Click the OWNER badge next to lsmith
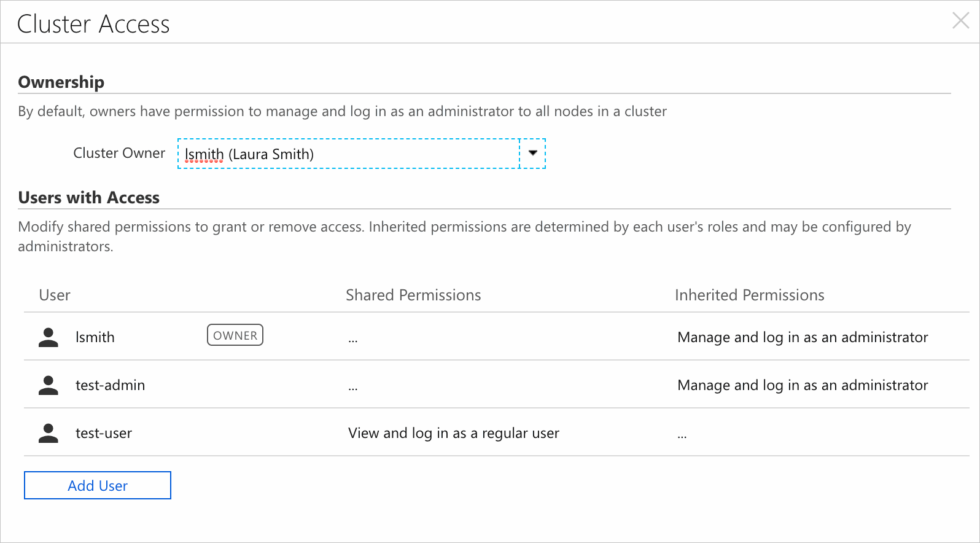 pyautogui.click(x=235, y=335)
